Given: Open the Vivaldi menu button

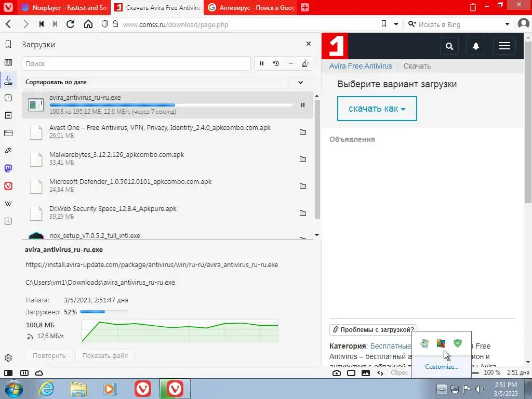Looking at the screenshot, I should [8, 7].
